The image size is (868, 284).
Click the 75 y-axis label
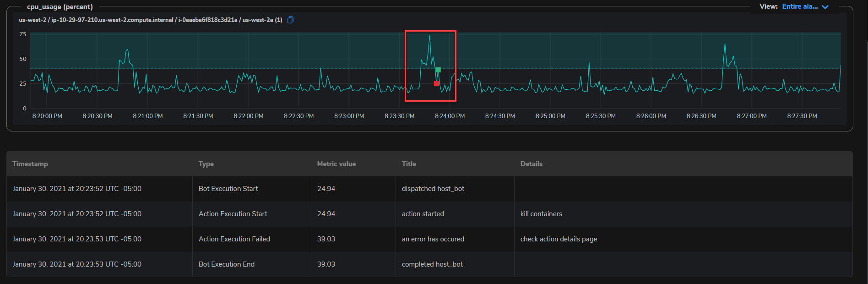point(23,34)
